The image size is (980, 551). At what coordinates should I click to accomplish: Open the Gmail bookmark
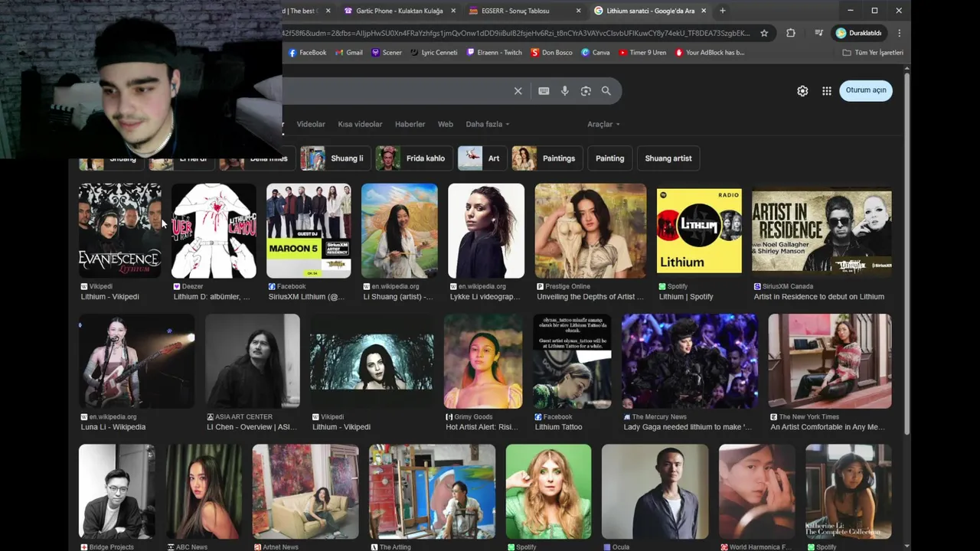348,53
